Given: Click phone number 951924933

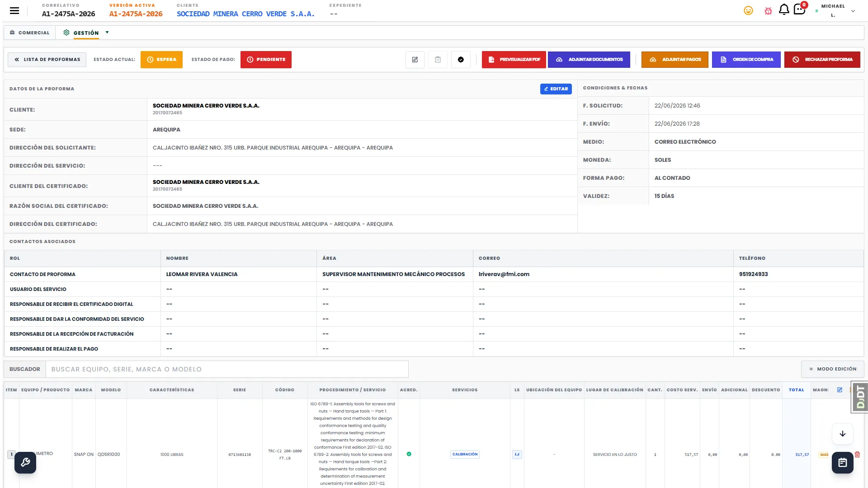Looking at the screenshot, I should pos(753,274).
